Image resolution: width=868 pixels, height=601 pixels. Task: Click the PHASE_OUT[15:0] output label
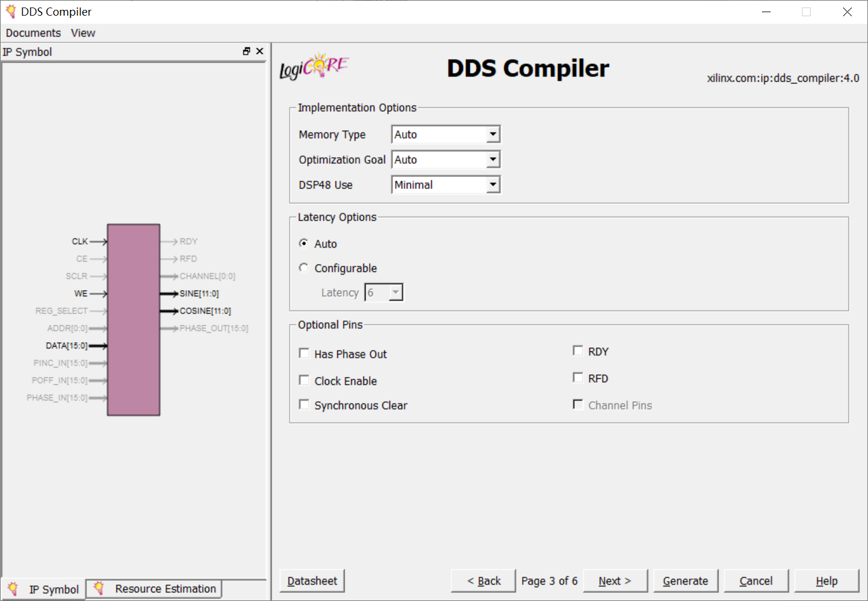point(214,328)
